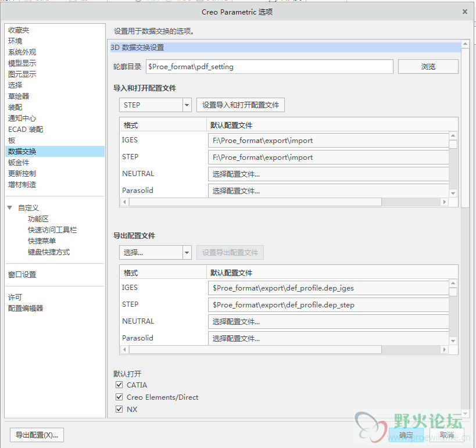Click the STEP export profile field
Image resolution: width=476 pixels, height=448 pixels.
pyautogui.click(x=328, y=304)
